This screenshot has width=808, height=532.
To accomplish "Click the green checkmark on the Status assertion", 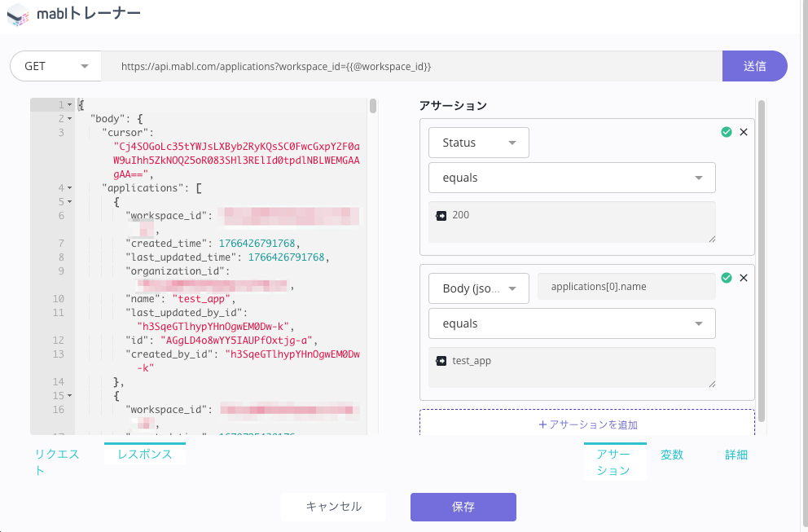I will 727,131.
